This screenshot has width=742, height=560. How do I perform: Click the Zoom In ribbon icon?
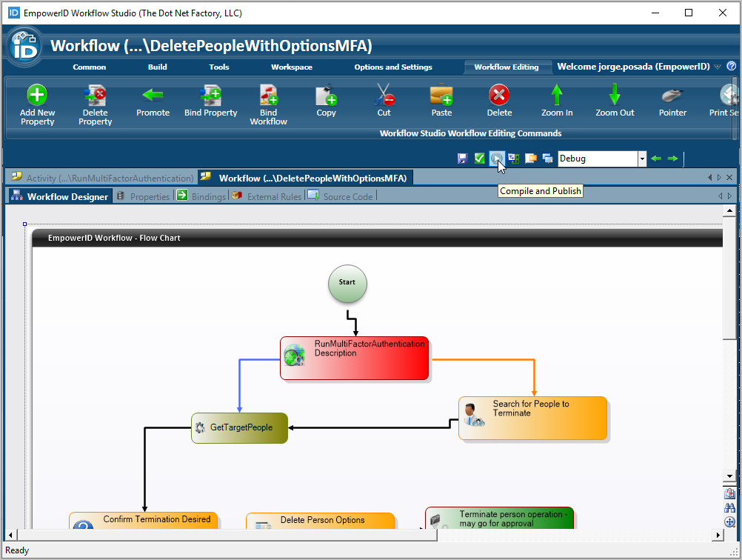(x=557, y=95)
